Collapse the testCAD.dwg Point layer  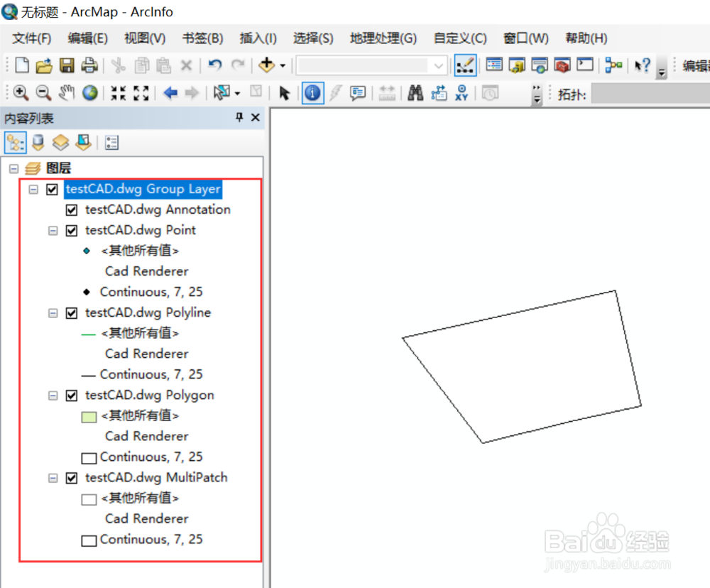(53, 231)
